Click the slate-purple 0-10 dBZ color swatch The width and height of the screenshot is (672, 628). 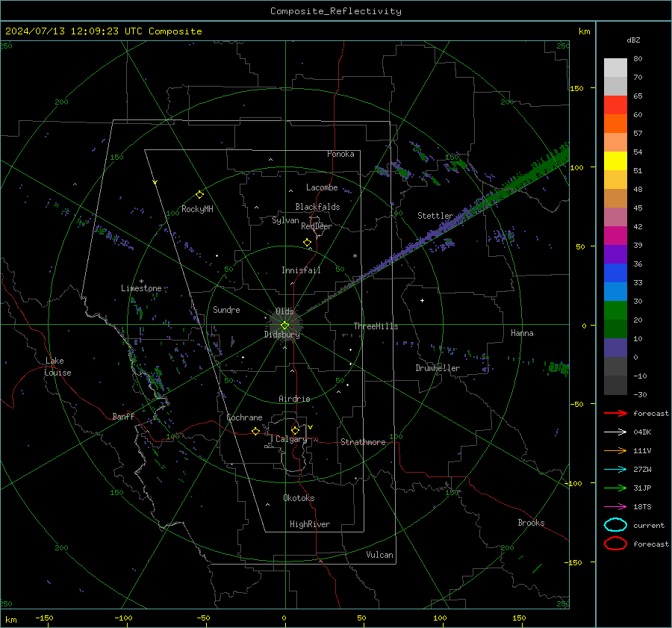(615, 348)
